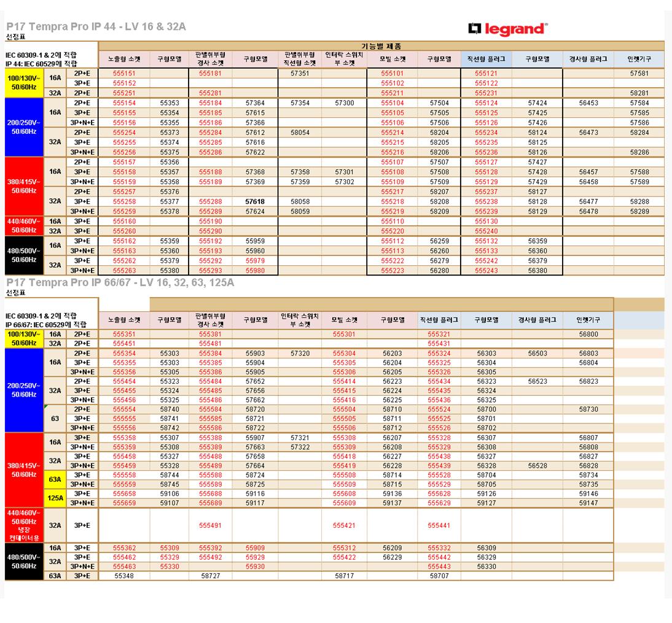Image resolution: width=672 pixels, height=623 pixels.
Task: Click the blue 직선형 플러그 header in IP 44 table
Action: [x=486, y=60]
